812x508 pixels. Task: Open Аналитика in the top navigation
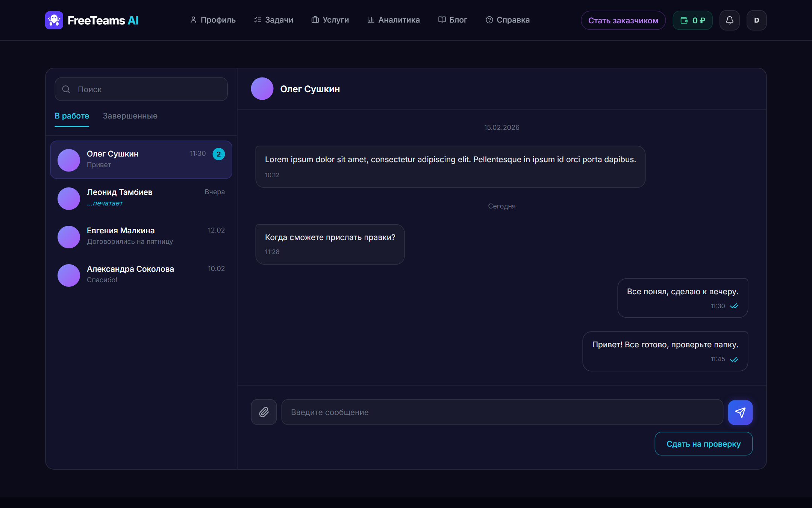tap(393, 20)
